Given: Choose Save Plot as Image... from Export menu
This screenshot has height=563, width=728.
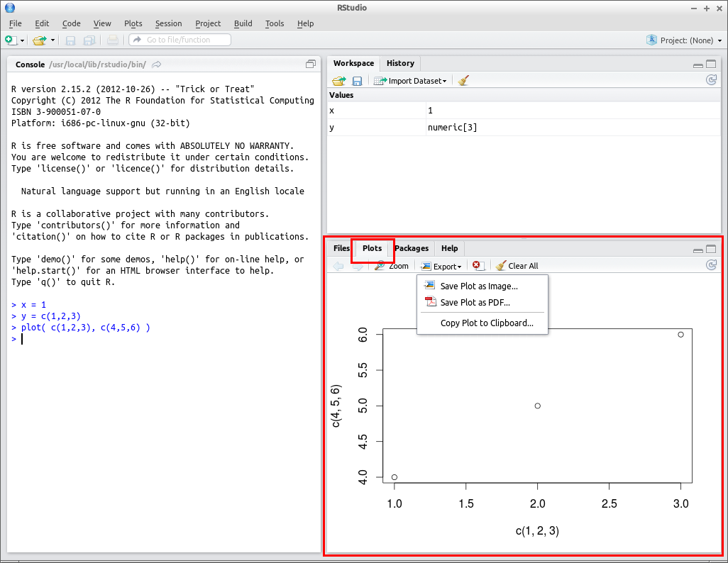Looking at the screenshot, I should click(x=482, y=286).
